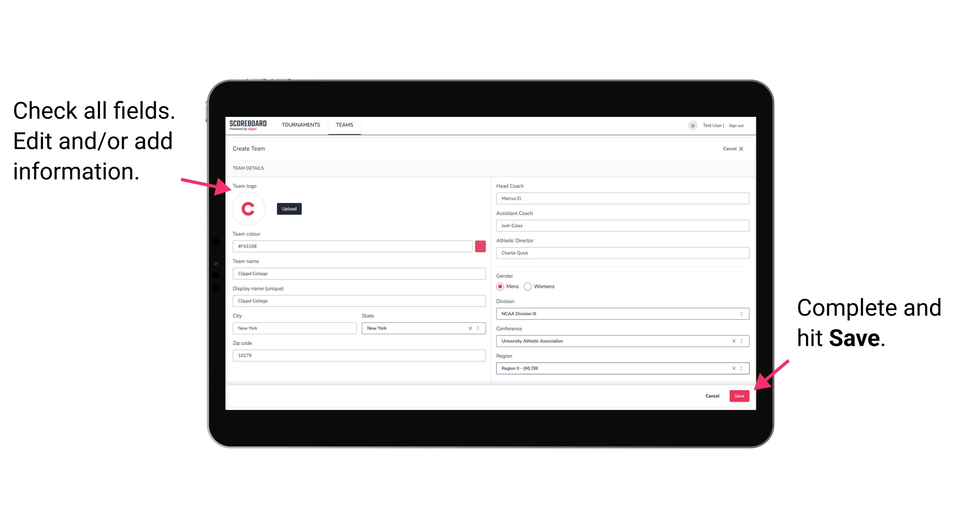Image resolution: width=980 pixels, height=527 pixels.
Task: Click the red color swatch next to team colour
Action: (x=480, y=246)
